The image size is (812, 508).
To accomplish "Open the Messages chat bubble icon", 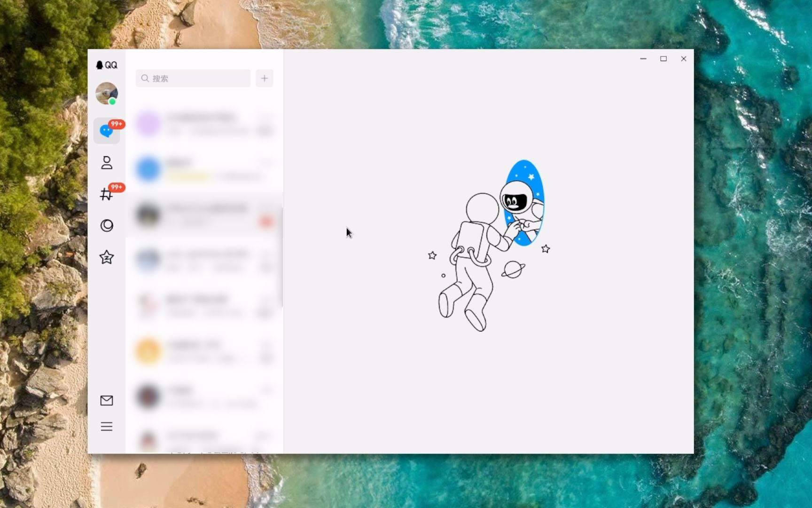I will click(x=107, y=131).
